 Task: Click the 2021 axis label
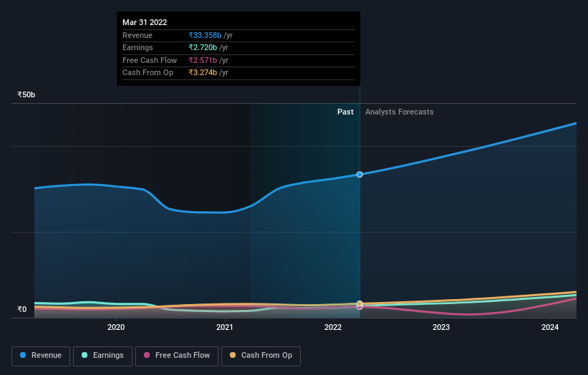point(225,327)
